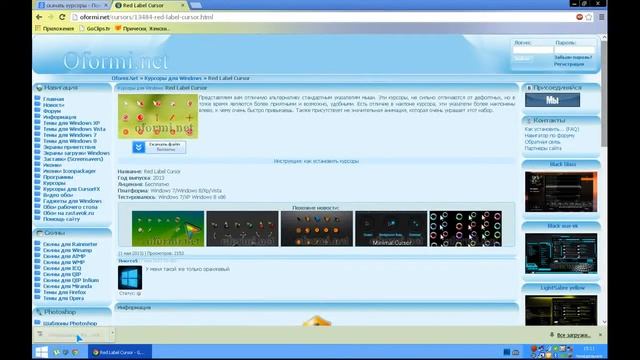Open Темы для Windows 7
This screenshot has width=640, height=360.
[x=70, y=135]
